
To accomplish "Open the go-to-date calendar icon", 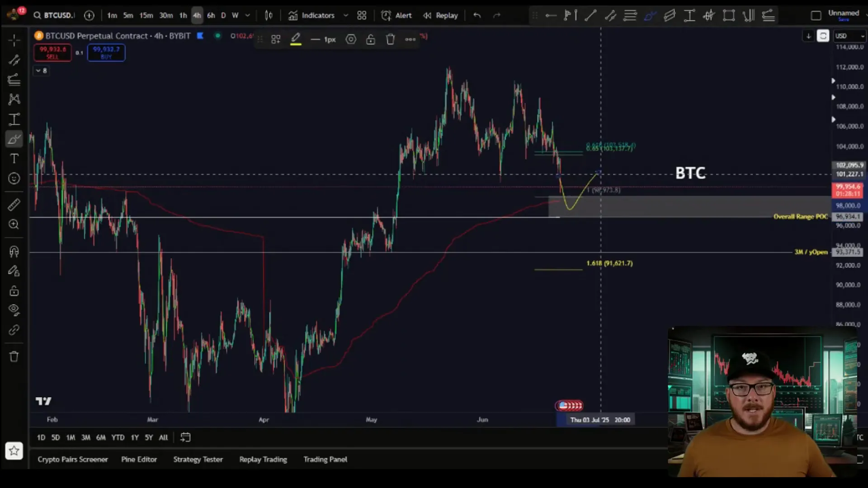I will click(x=185, y=437).
